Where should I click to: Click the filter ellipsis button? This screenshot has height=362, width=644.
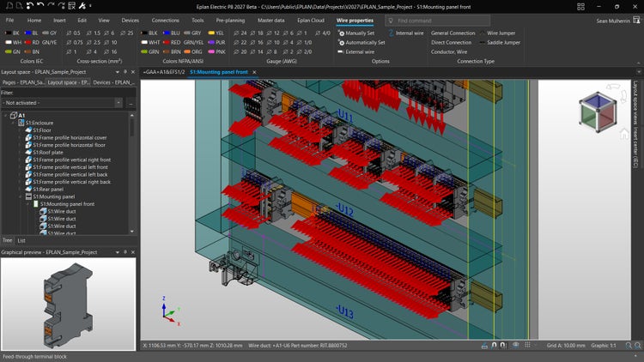coord(131,103)
